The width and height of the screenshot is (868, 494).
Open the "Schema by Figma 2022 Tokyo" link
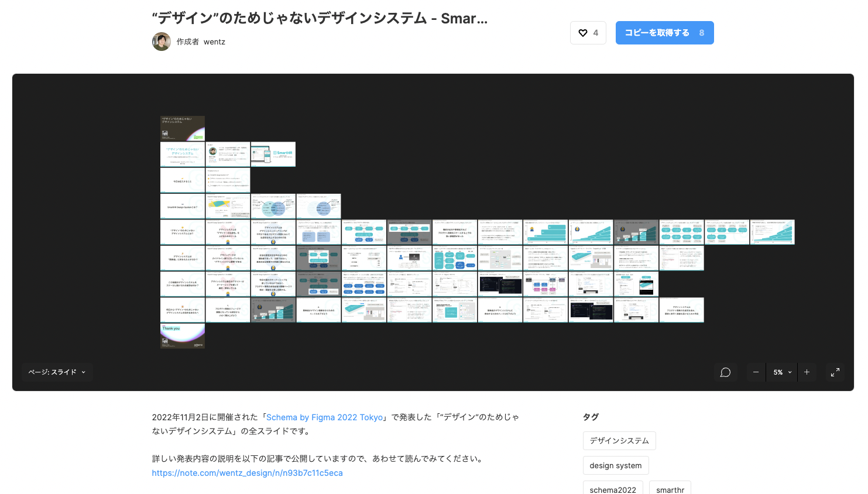click(325, 417)
